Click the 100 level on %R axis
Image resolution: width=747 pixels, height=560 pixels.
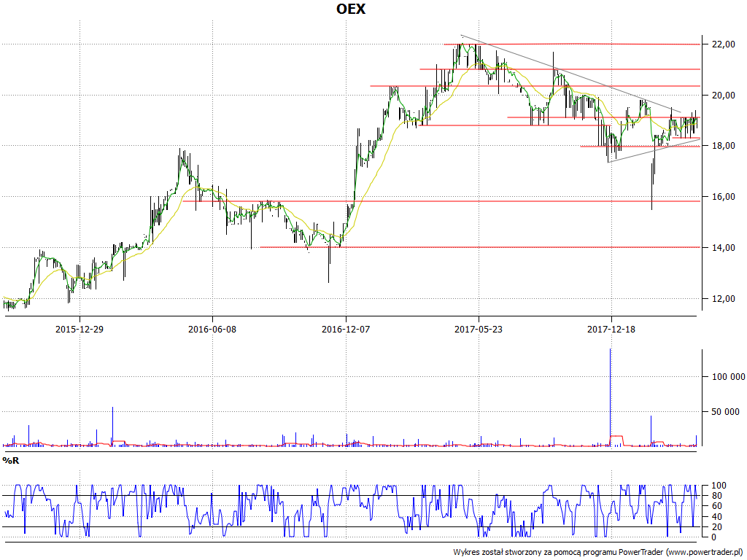719,486
